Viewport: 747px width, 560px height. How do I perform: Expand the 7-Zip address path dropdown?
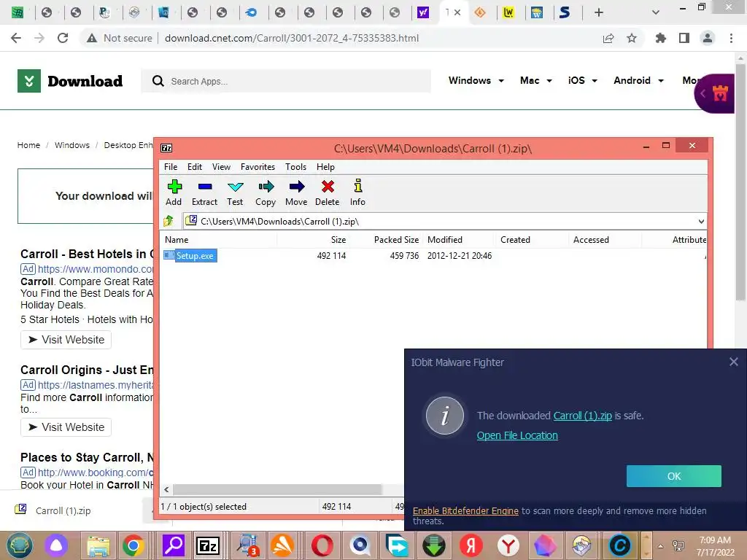coord(701,222)
